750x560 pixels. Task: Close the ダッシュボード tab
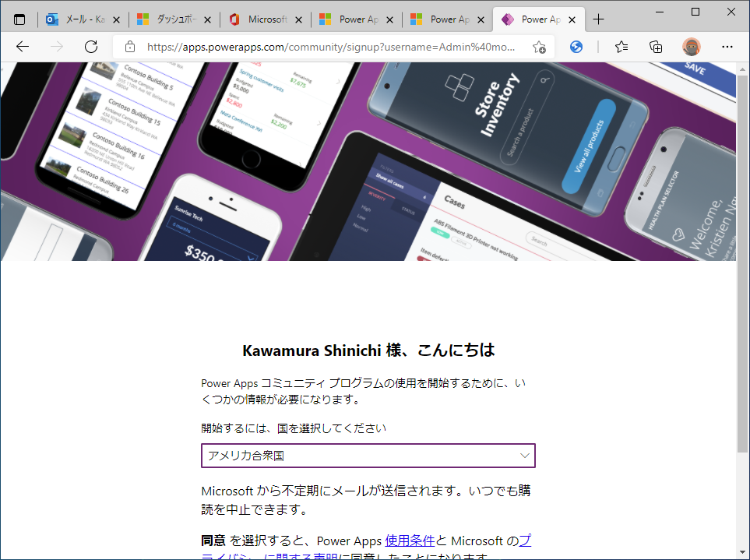(208, 19)
